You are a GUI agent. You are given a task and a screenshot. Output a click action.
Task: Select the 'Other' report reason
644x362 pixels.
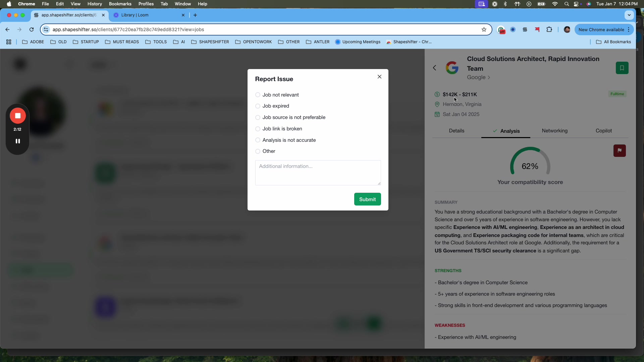(x=258, y=151)
